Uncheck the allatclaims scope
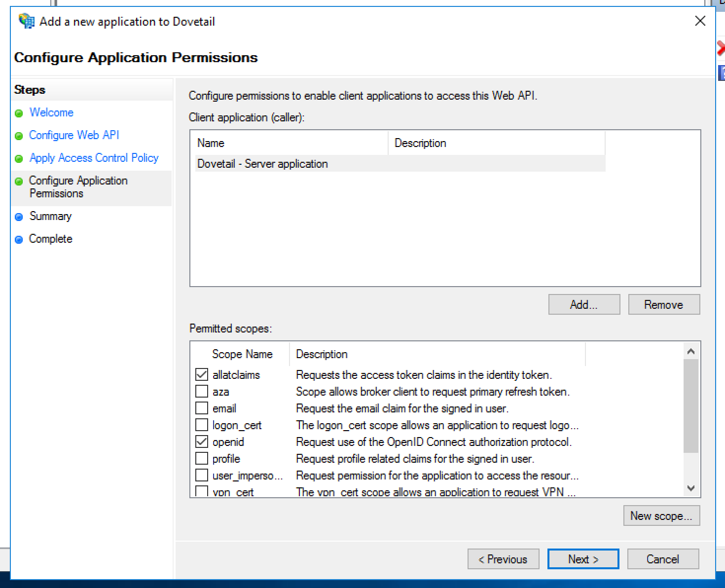Viewport: 725px width, 588px height. click(202, 374)
